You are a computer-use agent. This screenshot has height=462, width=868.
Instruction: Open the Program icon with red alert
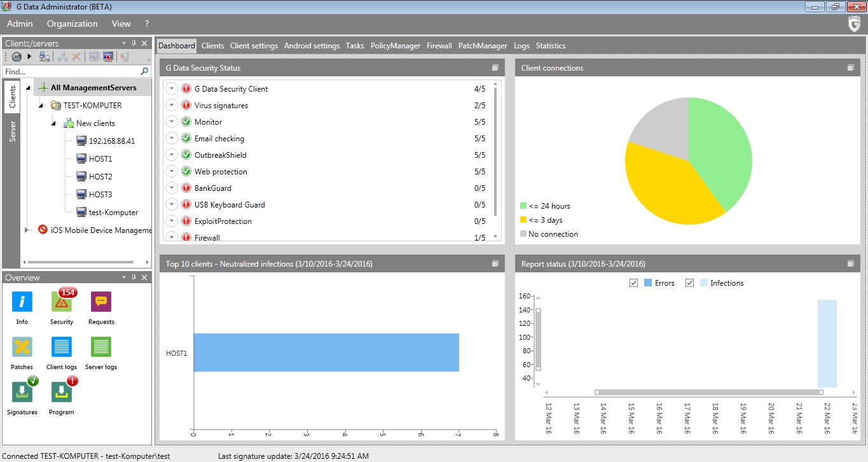[62, 392]
